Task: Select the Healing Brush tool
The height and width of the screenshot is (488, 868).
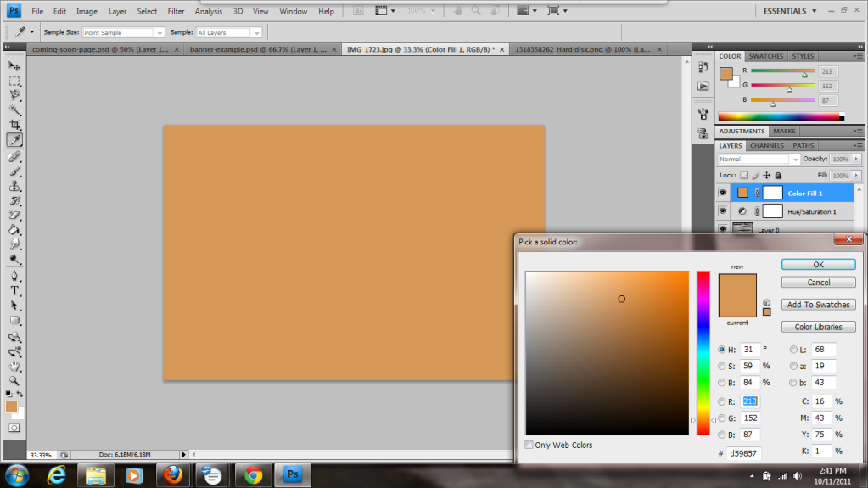Action: point(14,157)
